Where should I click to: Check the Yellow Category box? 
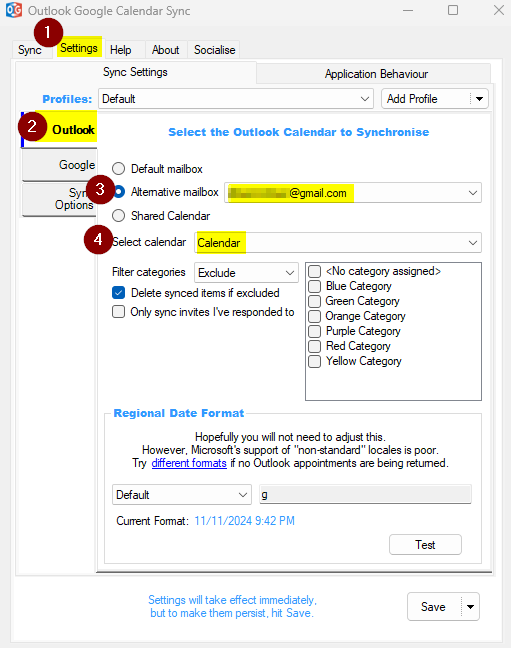coord(315,361)
